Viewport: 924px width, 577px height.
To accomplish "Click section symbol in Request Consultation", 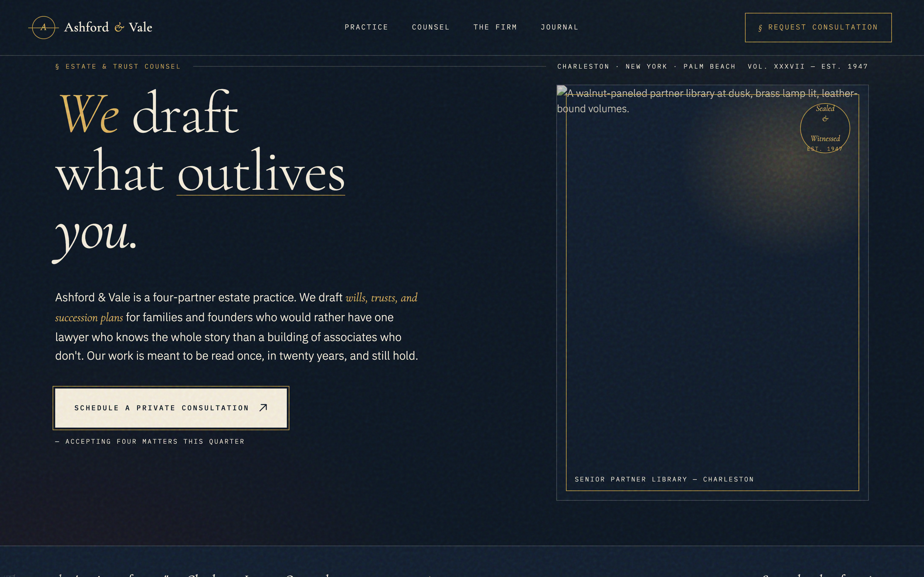I will pyautogui.click(x=760, y=28).
